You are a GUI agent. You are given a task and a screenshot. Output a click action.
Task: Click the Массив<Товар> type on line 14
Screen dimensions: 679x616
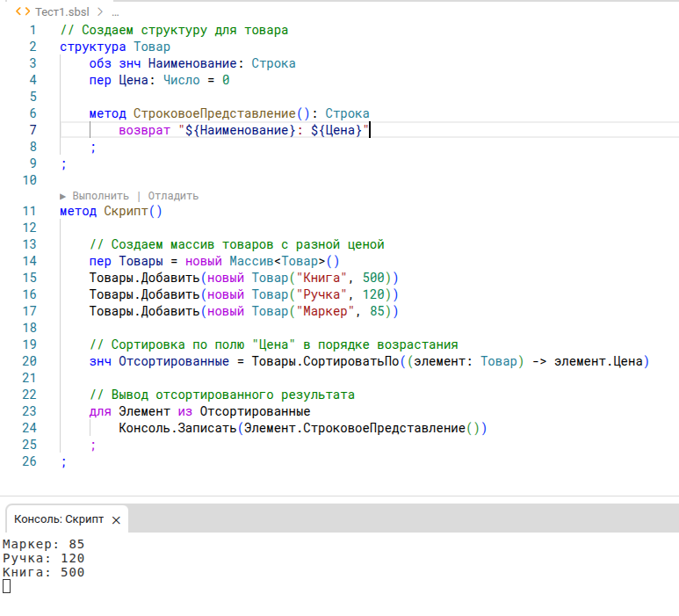click(x=277, y=261)
